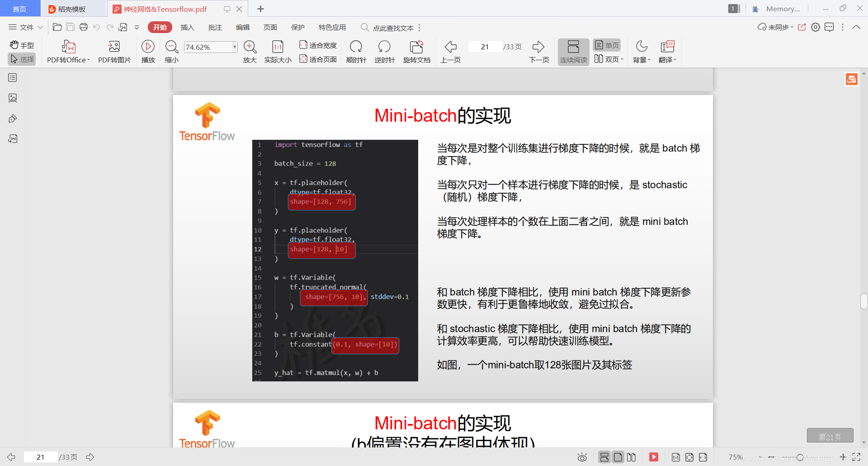Toggle continuous reading mode
Image resolution: width=868 pixels, height=466 pixels.
pos(573,52)
